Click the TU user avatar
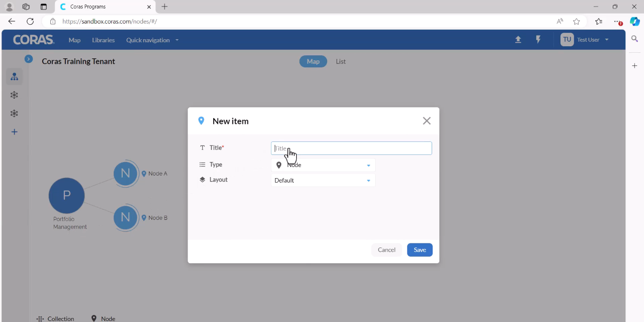Viewport: 644px width, 322px height. [x=567, y=40]
